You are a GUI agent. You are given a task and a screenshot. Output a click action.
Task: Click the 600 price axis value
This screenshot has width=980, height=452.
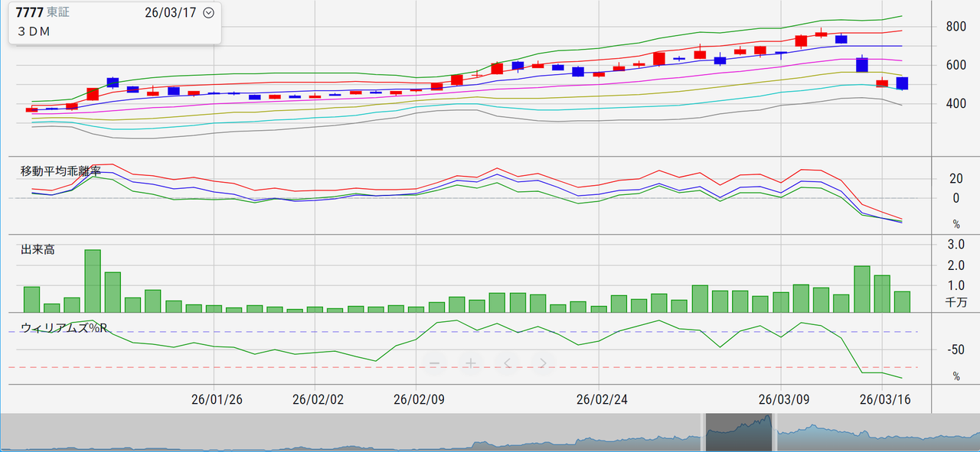point(955,65)
